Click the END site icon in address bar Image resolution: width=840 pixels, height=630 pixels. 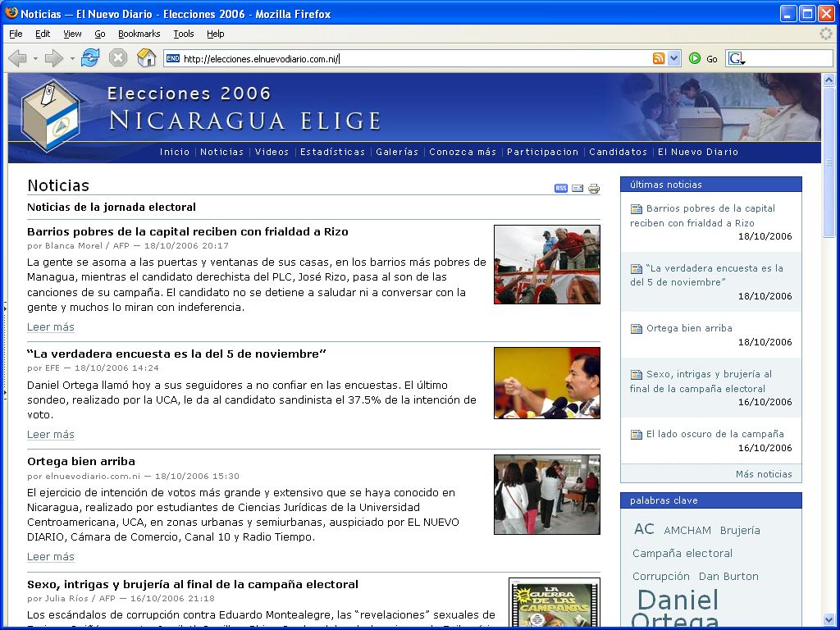(173, 58)
